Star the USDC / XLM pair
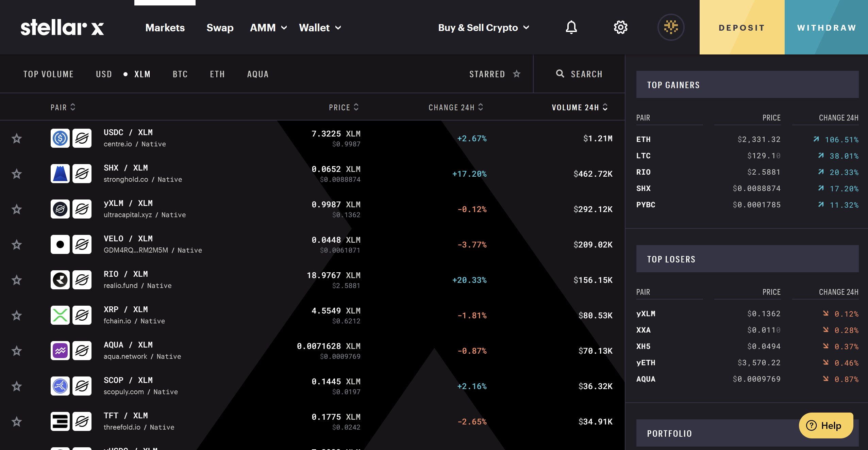The image size is (868, 450). click(x=17, y=139)
